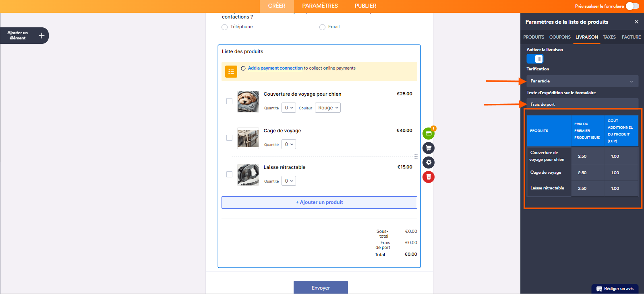Click the plus icon to add element
This screenshot has width=644, height=294.
click(41, 36)
